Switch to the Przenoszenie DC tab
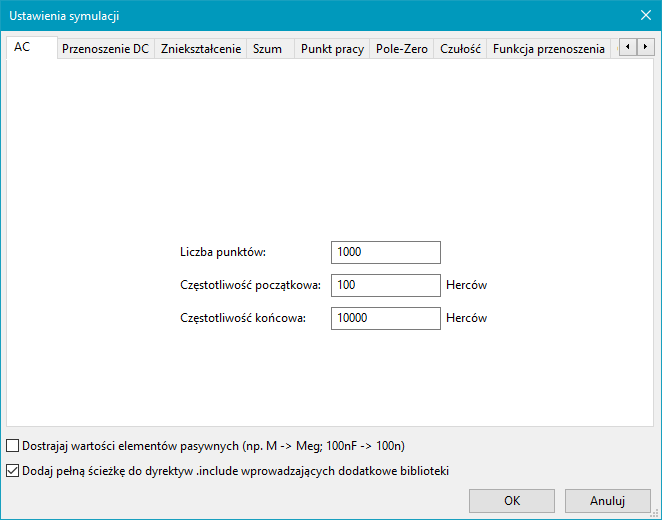The height and width of the screenshot is (520, 662). [105, 48]
